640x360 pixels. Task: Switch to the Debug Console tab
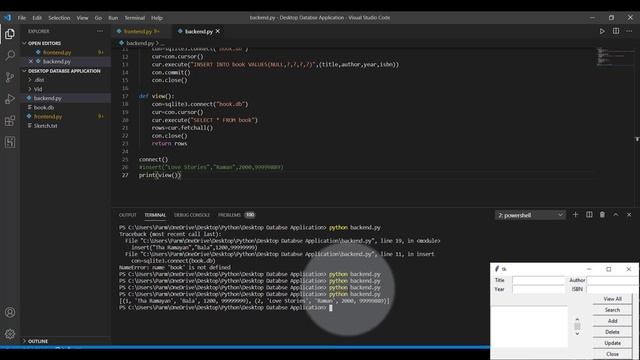click(191, 215)
